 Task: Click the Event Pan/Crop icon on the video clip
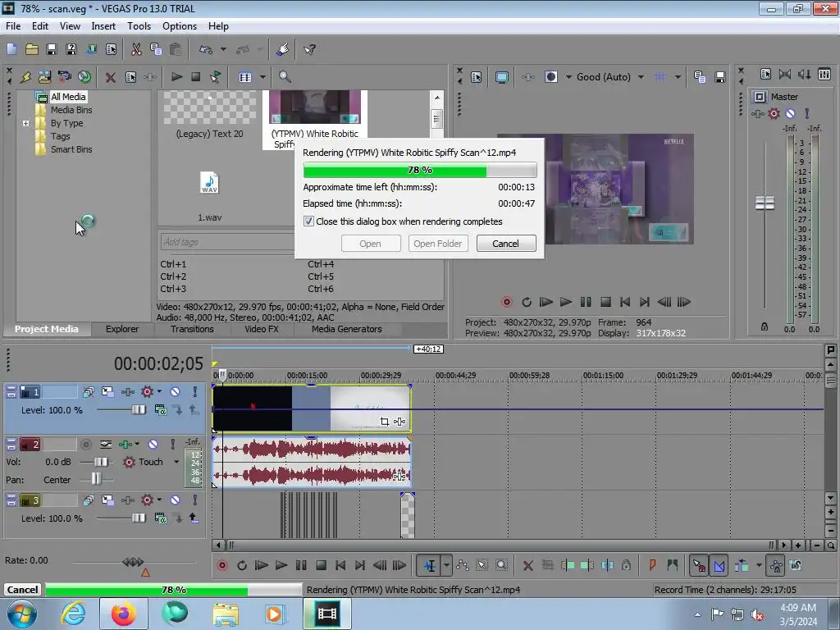[384, 422]
